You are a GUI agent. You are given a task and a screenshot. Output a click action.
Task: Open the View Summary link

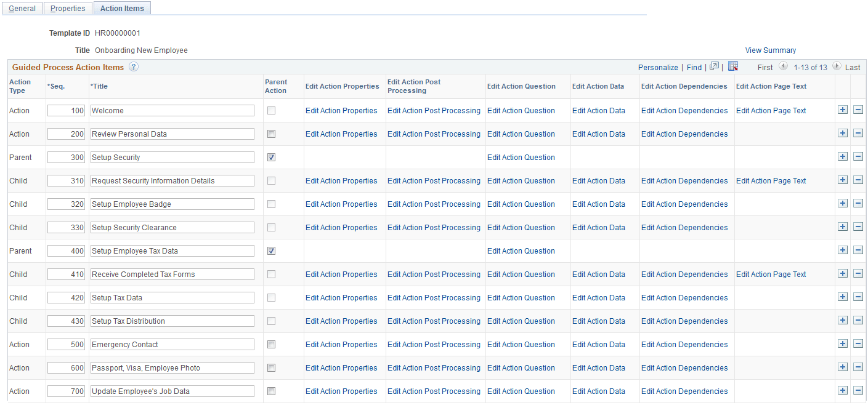[771, 50]
